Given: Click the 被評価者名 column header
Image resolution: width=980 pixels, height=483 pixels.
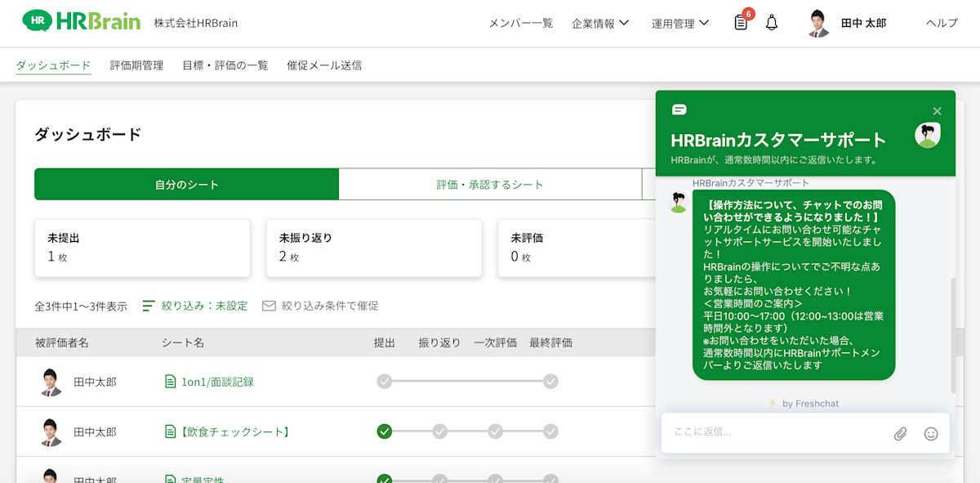Looking at the screenshot, I should pos(62,342).
